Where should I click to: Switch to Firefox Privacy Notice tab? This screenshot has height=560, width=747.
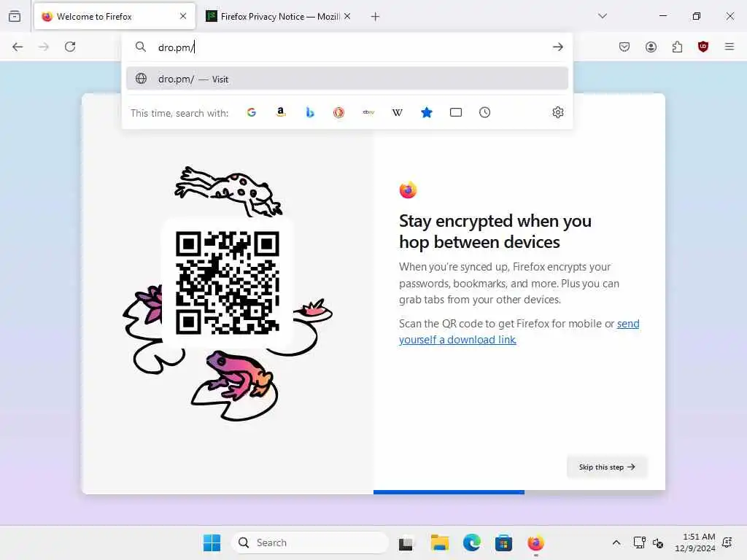(x=279, y=17)
